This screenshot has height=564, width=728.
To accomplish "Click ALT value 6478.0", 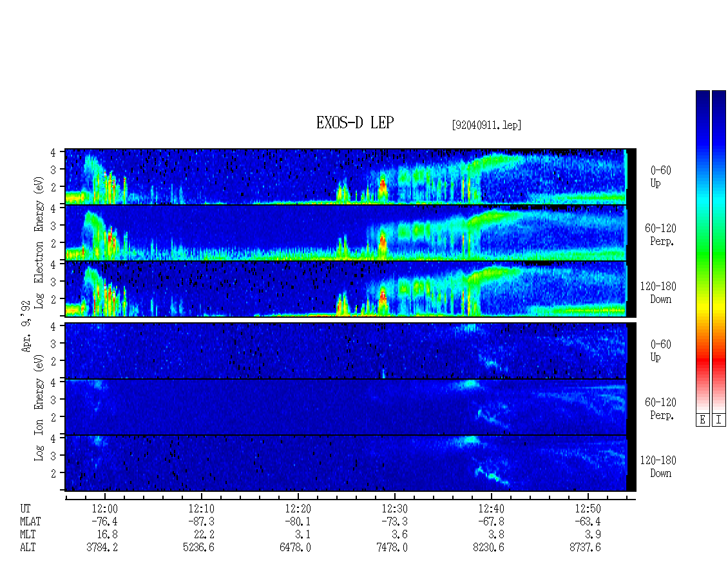I will [x=295, y=548].
